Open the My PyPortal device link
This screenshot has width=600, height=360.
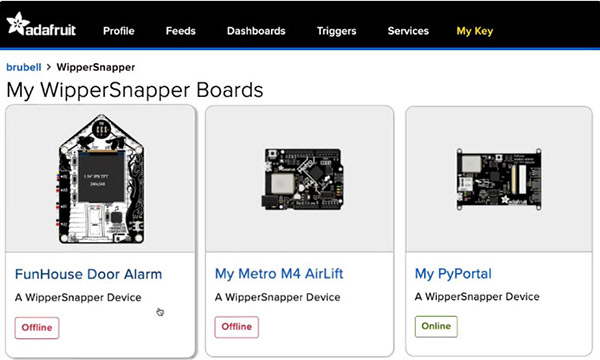point(453,274)
